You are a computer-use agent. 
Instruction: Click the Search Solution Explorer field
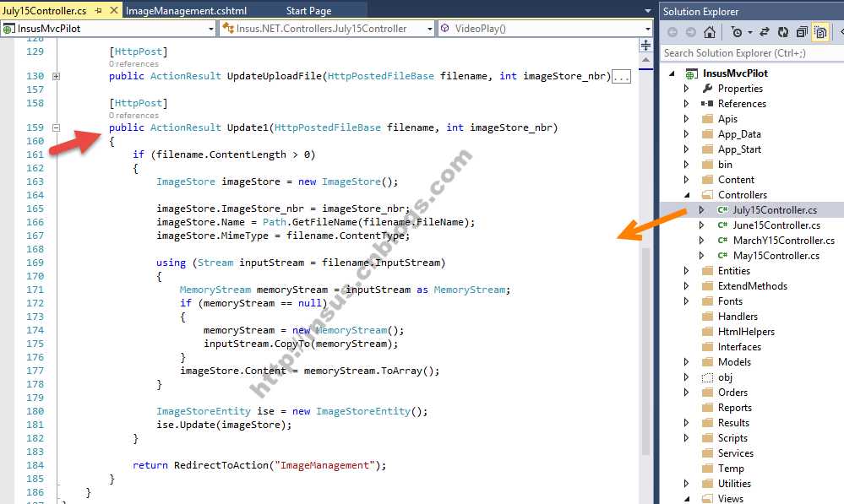[x=751, y=52]
